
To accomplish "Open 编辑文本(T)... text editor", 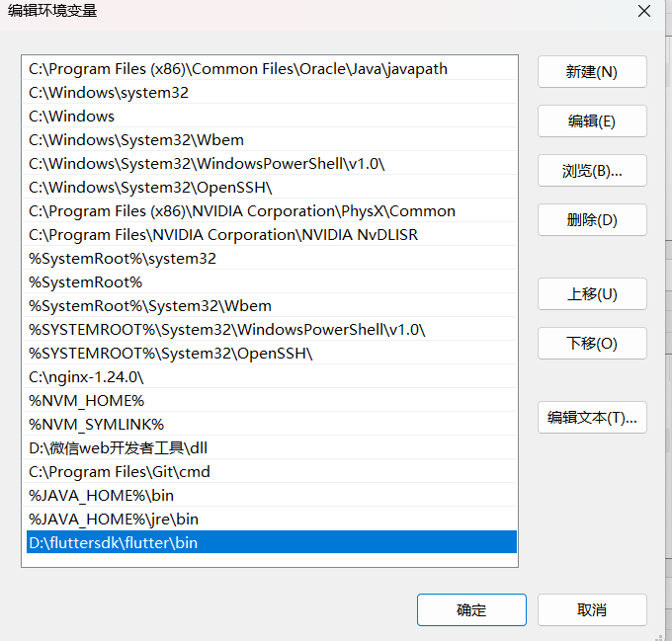I will point(592,417).
